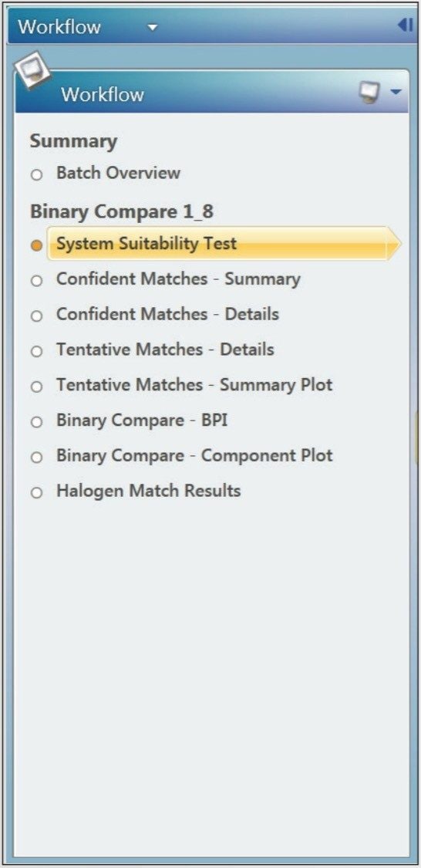The width and height of the screenshot is (421, 868).
Task: Open the Tentative Matches - Details step
Action: click(165, 350)
